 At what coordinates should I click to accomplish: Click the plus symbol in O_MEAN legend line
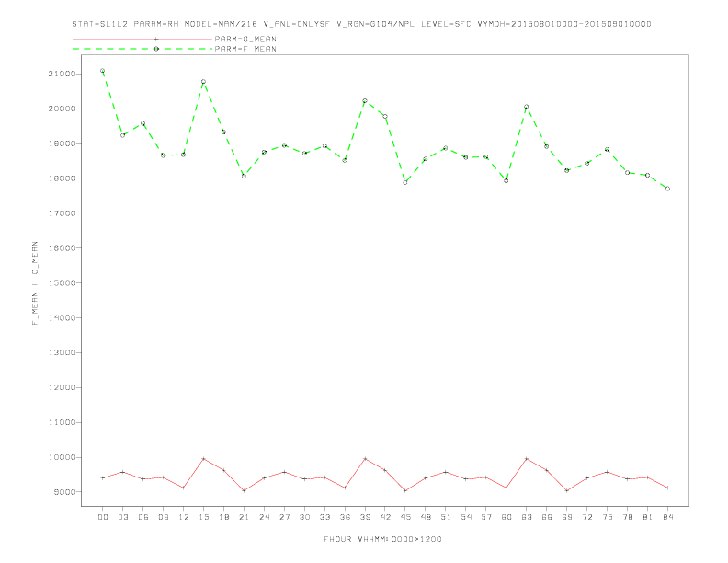click(156, 39)
